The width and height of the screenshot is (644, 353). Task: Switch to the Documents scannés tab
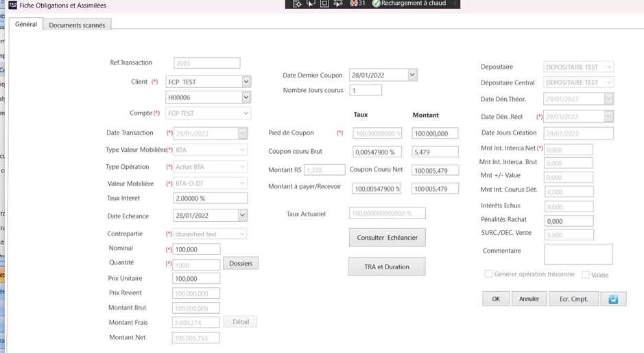[x=77, y=25]
